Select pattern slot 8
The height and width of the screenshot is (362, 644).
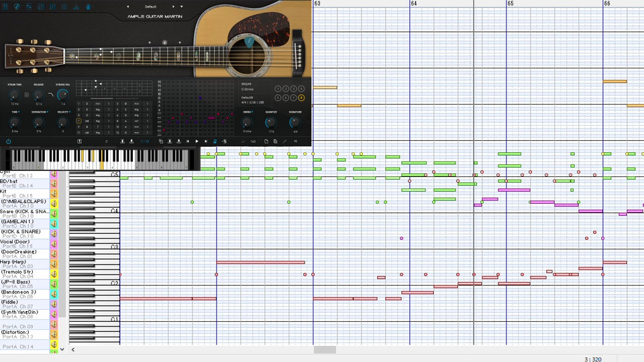(301, 98)
